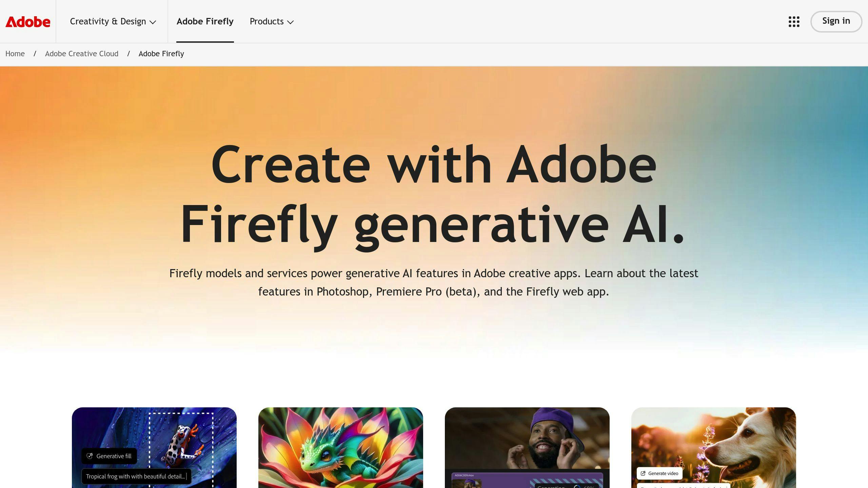
Task: Go to Home breadcrumb link
Action: point(15,54)
